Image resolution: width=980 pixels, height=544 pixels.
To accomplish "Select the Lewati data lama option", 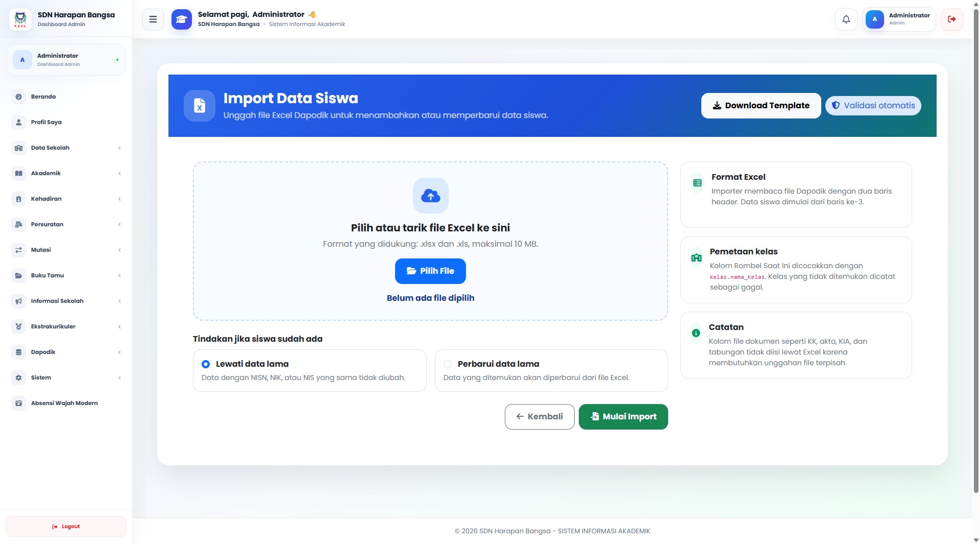I will [x=309, y=370].
